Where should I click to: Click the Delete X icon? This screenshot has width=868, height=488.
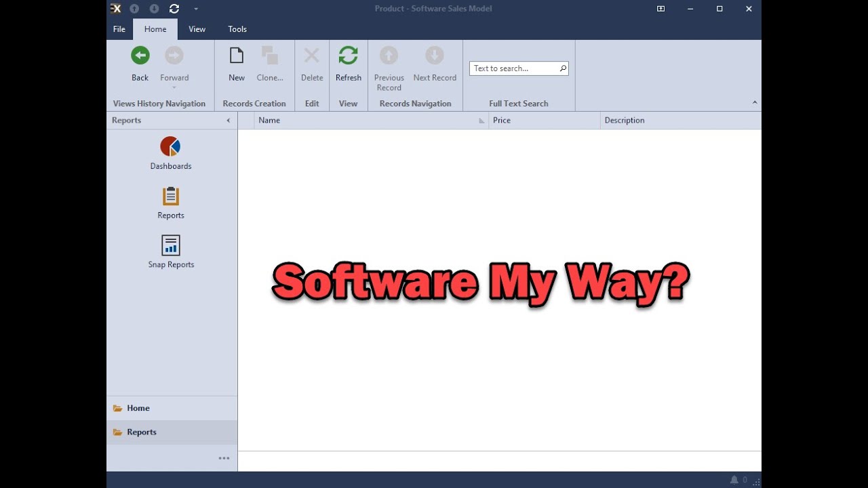(312, 56)
